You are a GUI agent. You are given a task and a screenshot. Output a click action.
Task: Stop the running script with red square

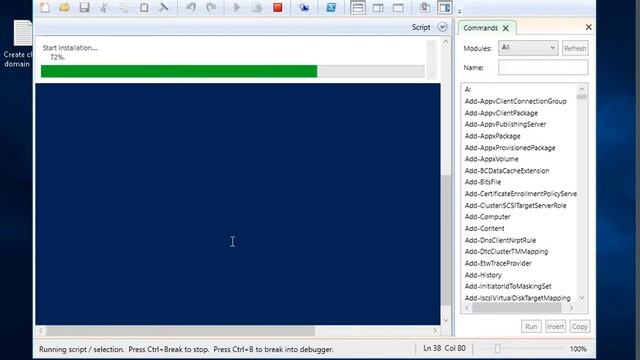278,7
